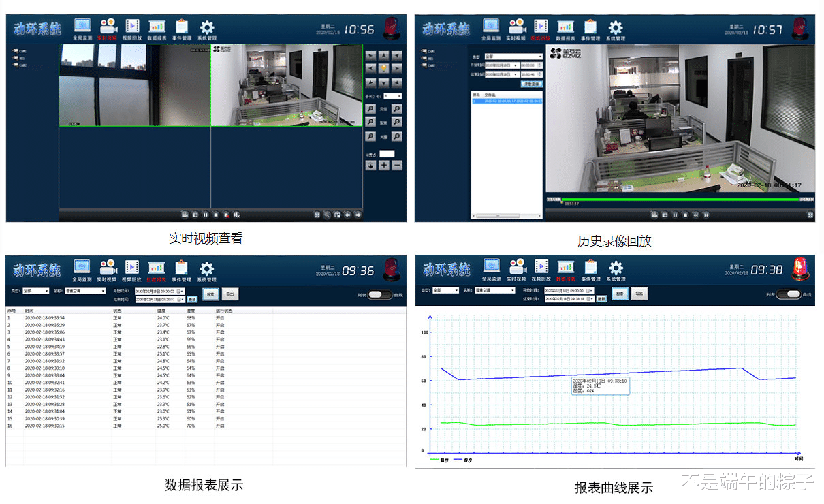
Task: Seek on the green playback progress bar
Action: (680, 199)
